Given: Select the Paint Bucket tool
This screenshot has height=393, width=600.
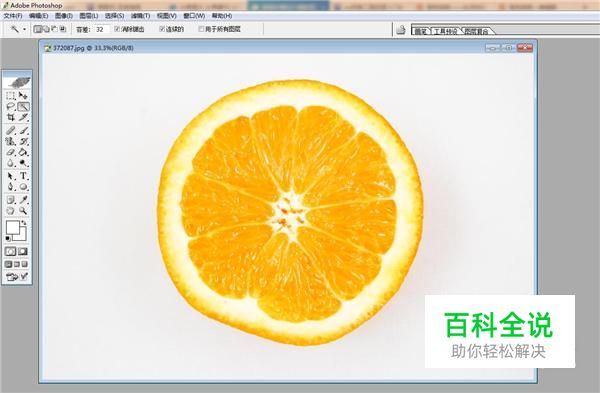Looking at the screenshot, I should click(x=23, y=152).
